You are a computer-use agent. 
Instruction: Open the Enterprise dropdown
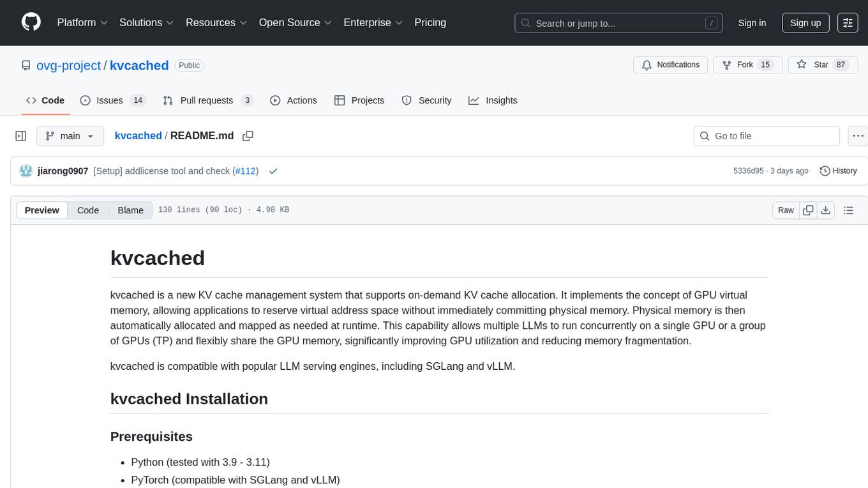tap(373, 22)
